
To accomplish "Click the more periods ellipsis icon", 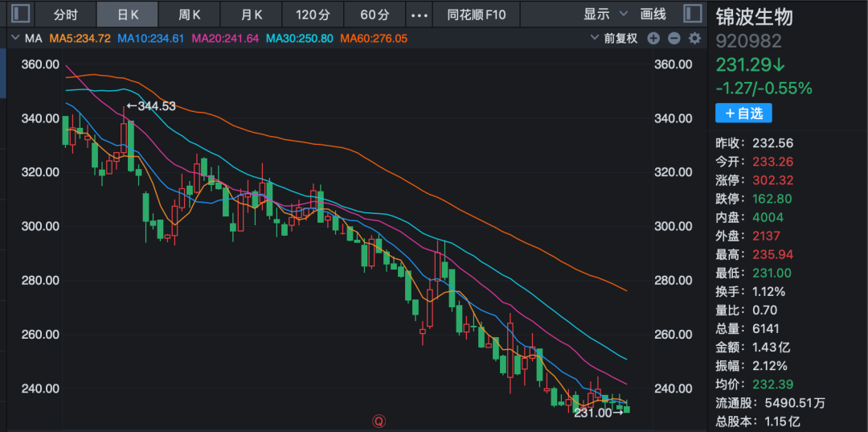I will pyautogui.click(x=419, y=14).
